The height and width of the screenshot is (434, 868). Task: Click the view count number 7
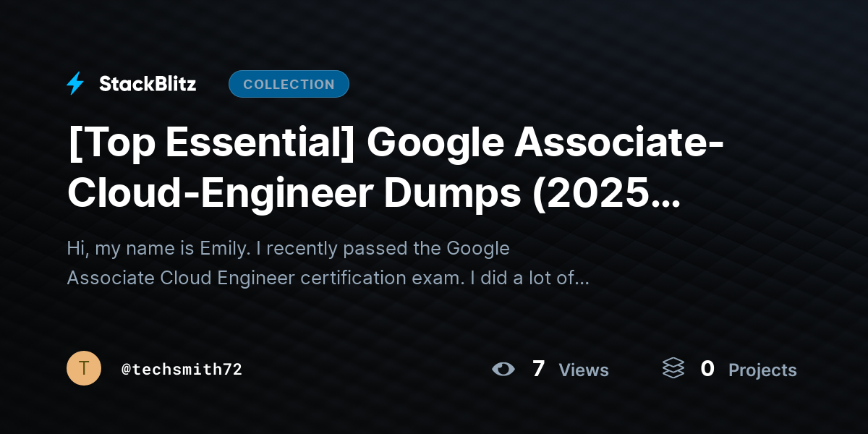(538, 369)
